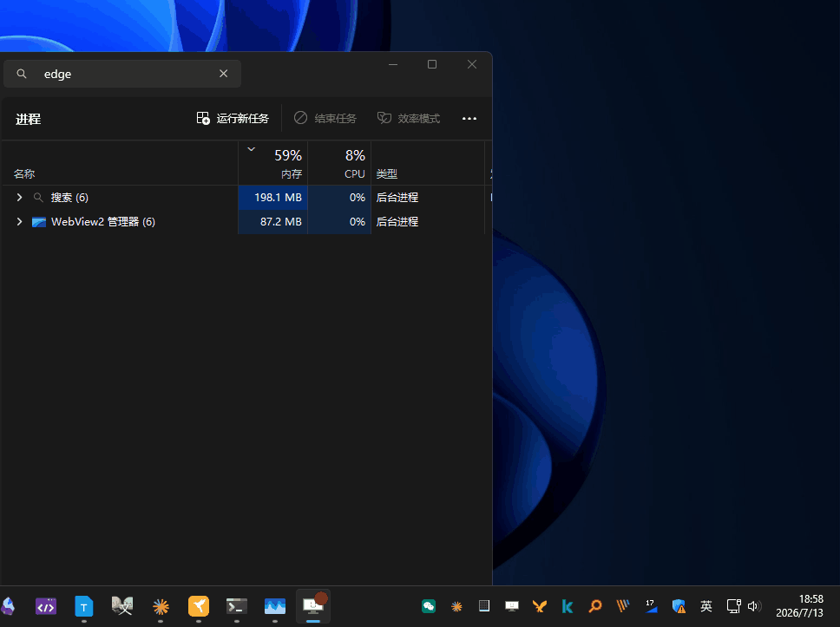Click the orange starburst tray icon
Viewport: 840px width, 627px height.
456,606
